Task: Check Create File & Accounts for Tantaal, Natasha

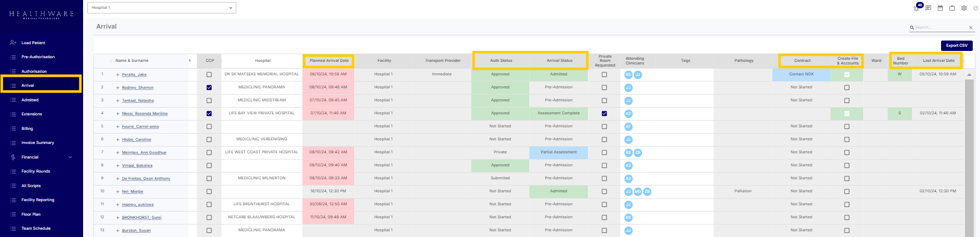Action: [x=847, y=100]
